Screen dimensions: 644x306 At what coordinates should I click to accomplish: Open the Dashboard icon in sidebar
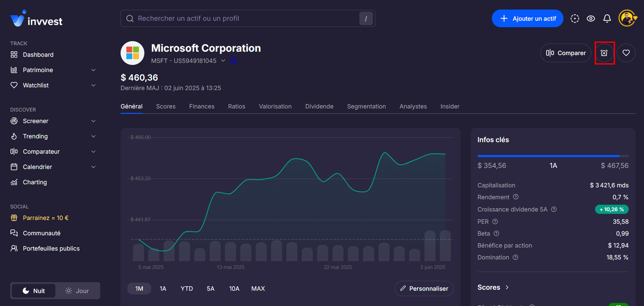coord(14,55)
